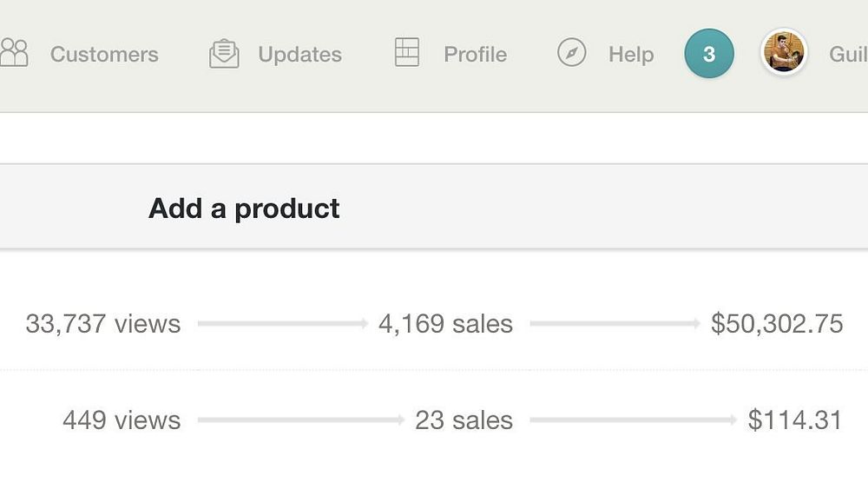The width and height of the screenshot is (868, 489).
Task: Go to the Updates nav item
Action: [299, 54]
